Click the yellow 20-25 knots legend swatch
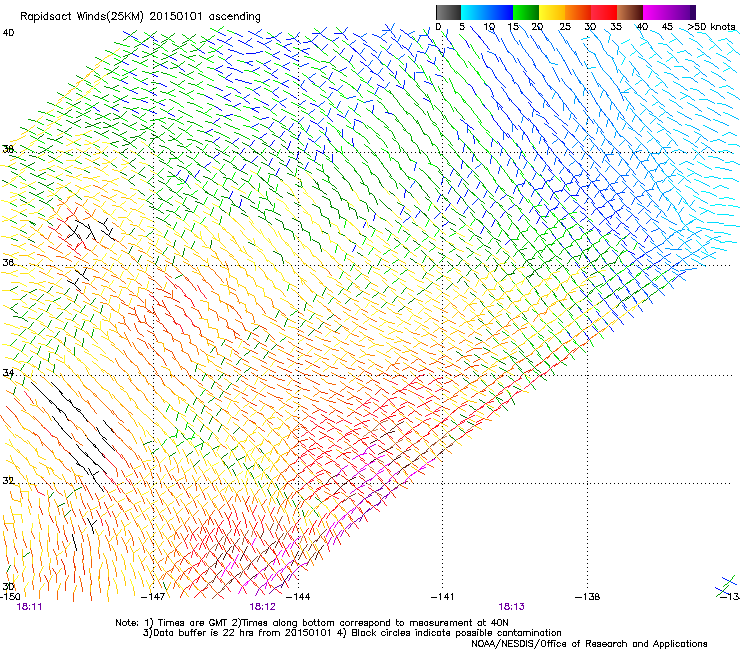This screenshot has width=740, height=650. pos(552,12)
